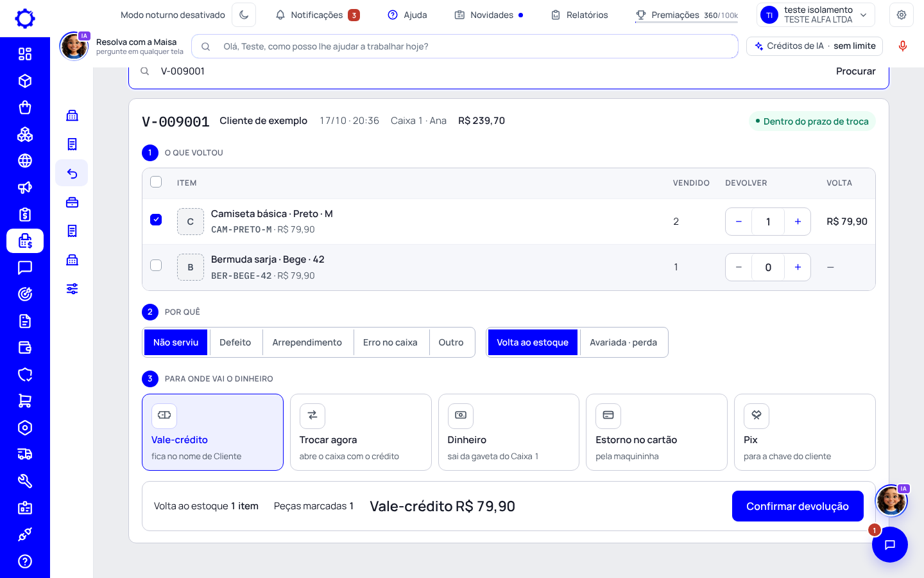Viewport: 924px width, 578px height.
Task: Click the red microphone voice icon
Action: pyautogui.click(x=903, y=46)
